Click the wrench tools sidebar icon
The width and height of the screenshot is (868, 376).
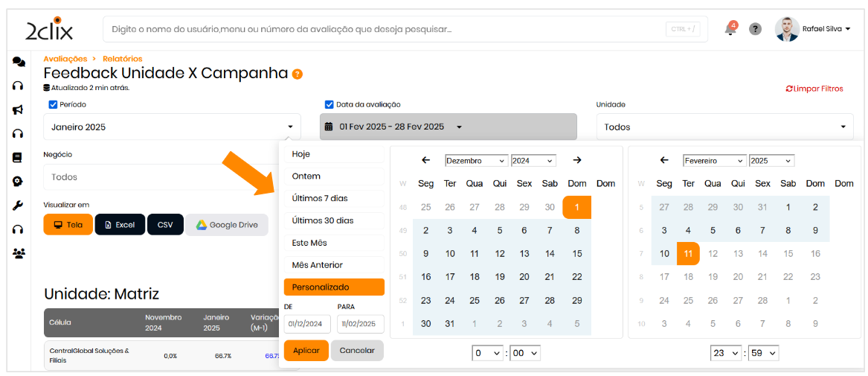point(19,205)
